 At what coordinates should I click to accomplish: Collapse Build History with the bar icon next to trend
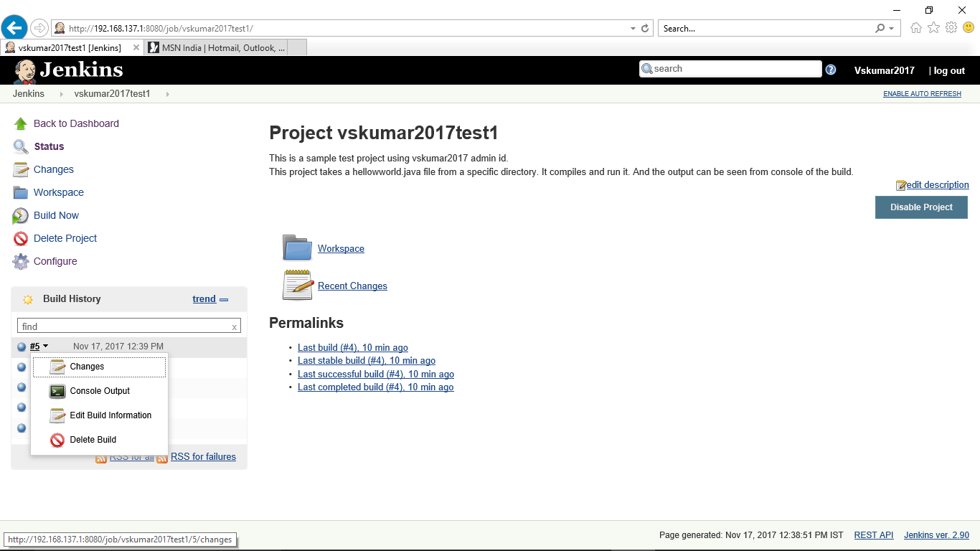[x=223, y=299]
